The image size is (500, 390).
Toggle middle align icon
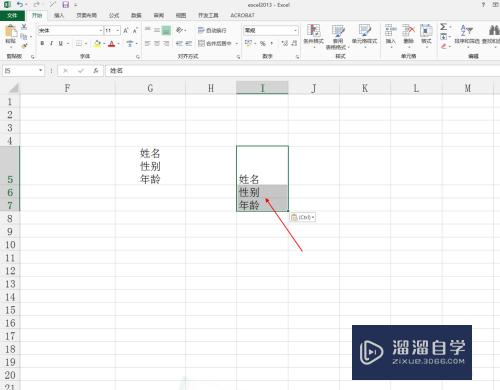tap(157, 30)
